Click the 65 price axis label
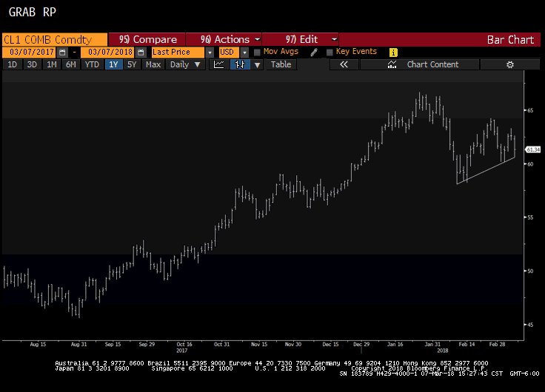The height and width of the screenshot is (392, 545). [530, 110]
